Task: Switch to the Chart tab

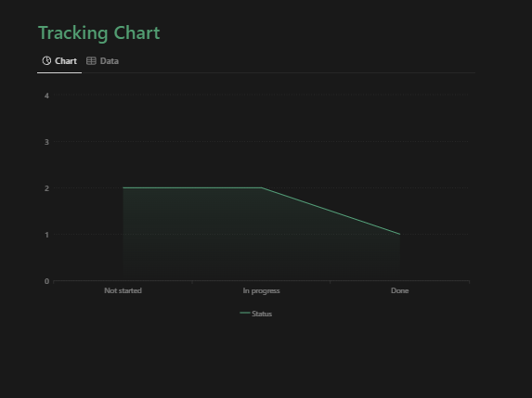Action: click(59, 61)
